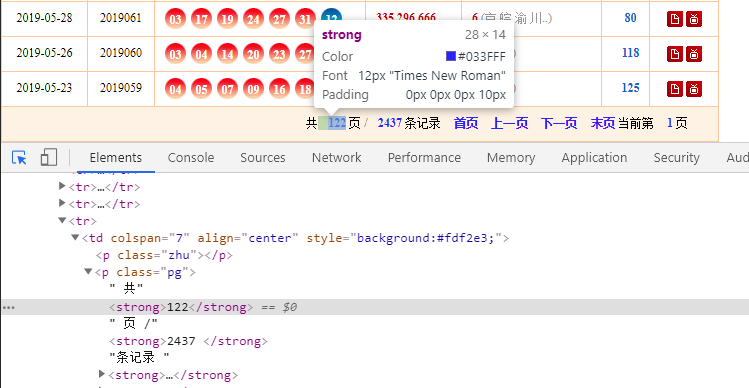Open document icon for draw 2019060
749x388 pixels.
pos(674,54)
